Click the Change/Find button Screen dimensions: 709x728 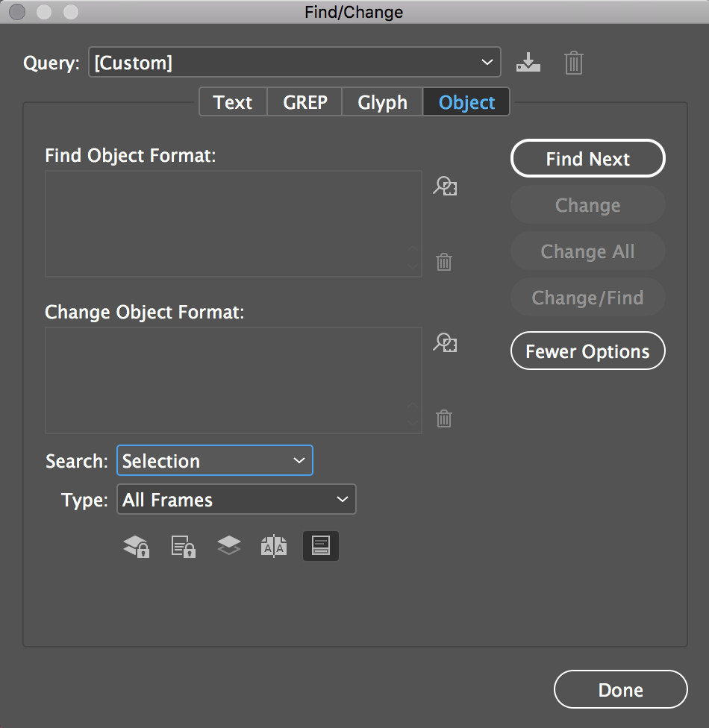pos(588,297)
